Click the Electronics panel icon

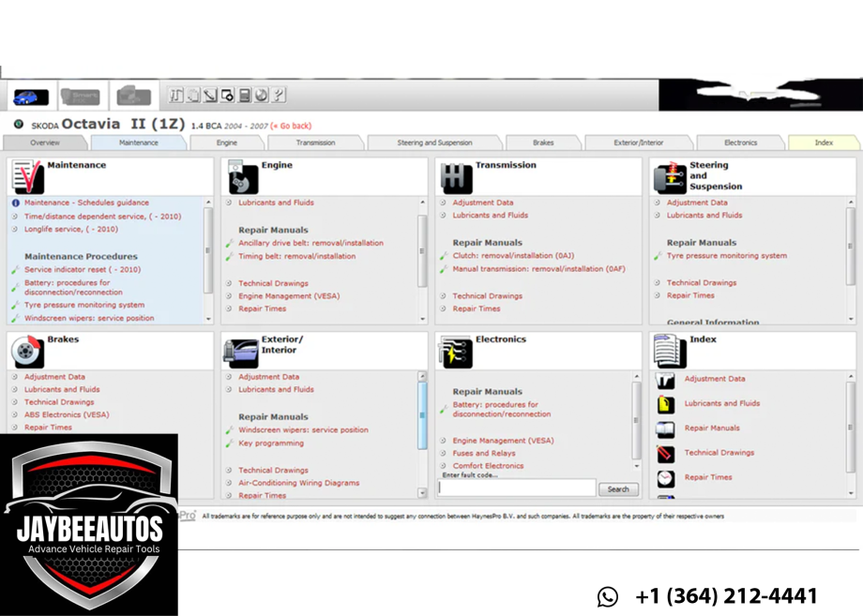(x=455, y=352)
